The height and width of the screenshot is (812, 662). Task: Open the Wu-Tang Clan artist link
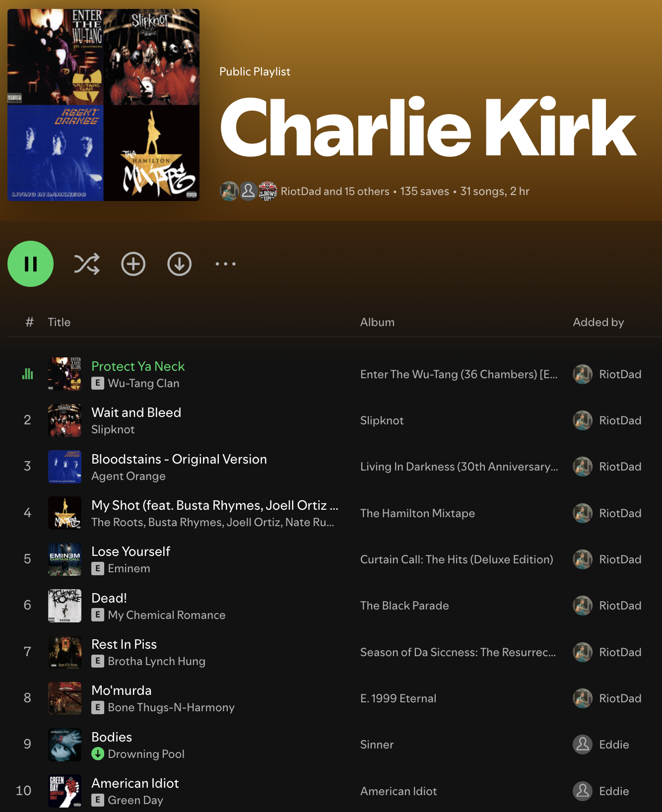pos(143,383)
